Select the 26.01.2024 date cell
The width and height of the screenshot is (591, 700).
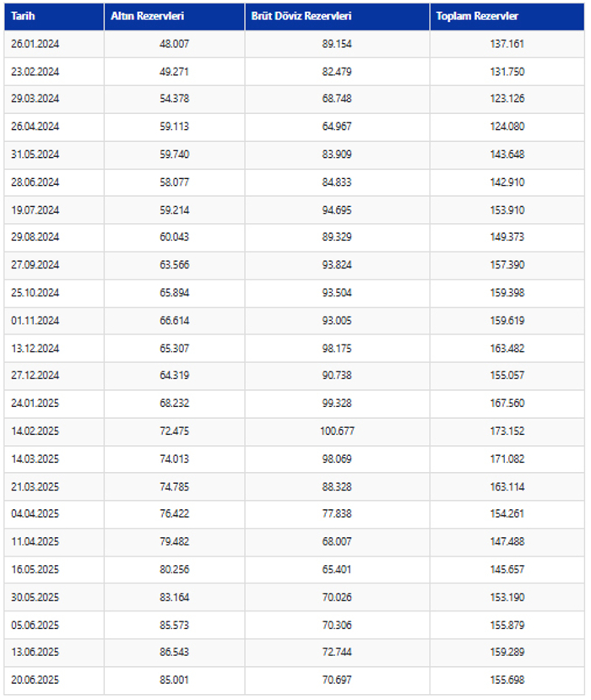point(54,44)
